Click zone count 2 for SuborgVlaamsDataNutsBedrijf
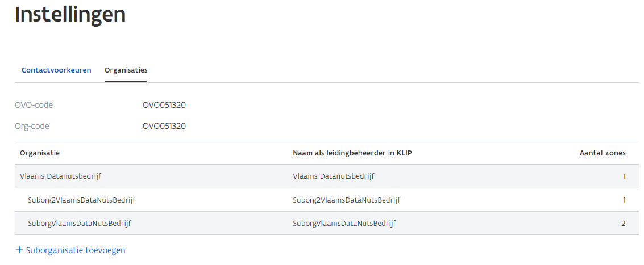 point(623,224)
